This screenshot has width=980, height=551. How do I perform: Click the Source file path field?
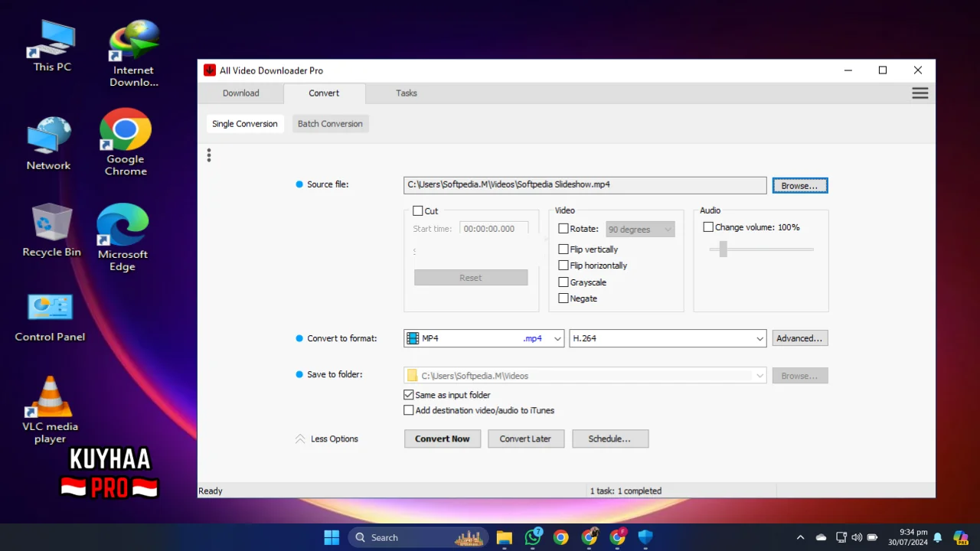[x=585, y=185]
